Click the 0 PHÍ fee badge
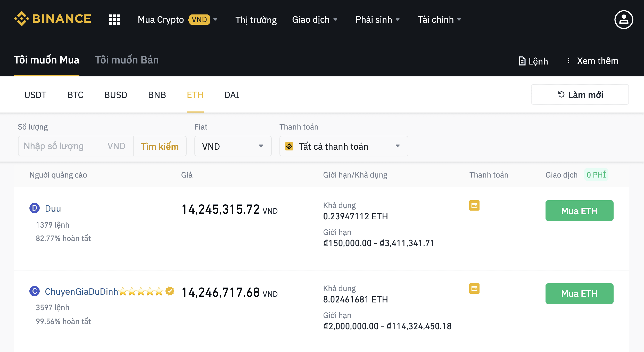Screen dimensions: 644x352 pos(596,175)
